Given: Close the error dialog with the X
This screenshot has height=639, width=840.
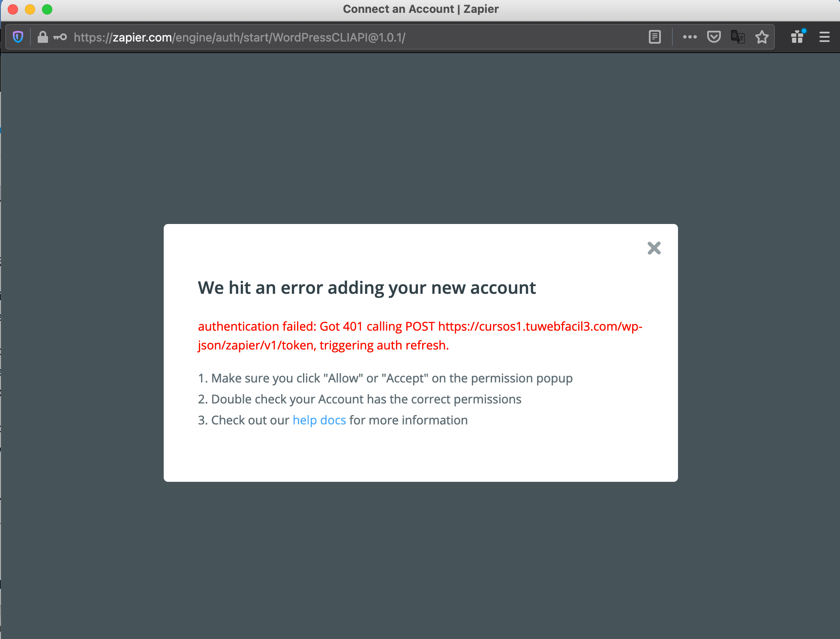Looking at the screenshot, I should 654,248.
